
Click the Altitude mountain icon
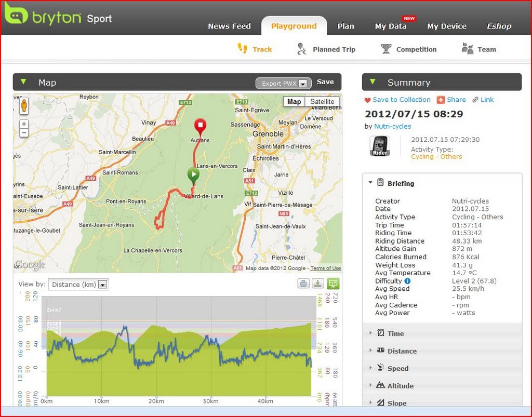point(381,385)
